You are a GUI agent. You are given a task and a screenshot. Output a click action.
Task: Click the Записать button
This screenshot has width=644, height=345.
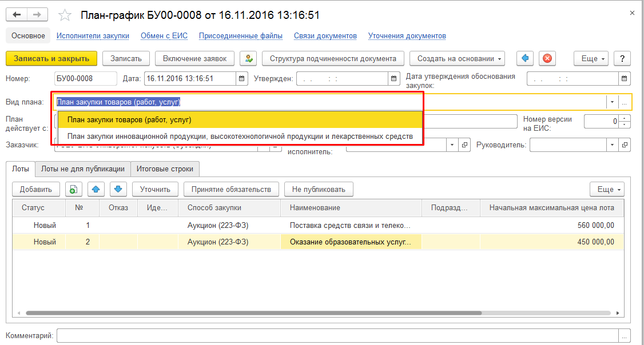126,59
